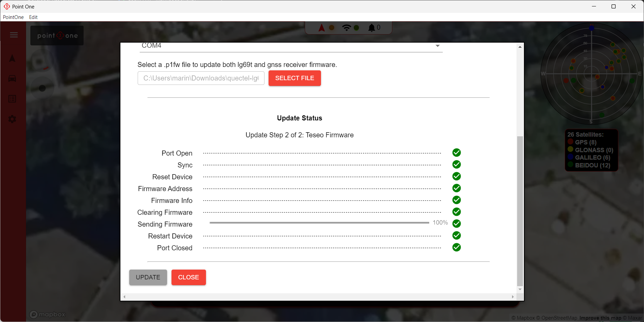Click the satellite sky plot radar
The height and width of the screenshot is (322, 644).
(591, 74)
